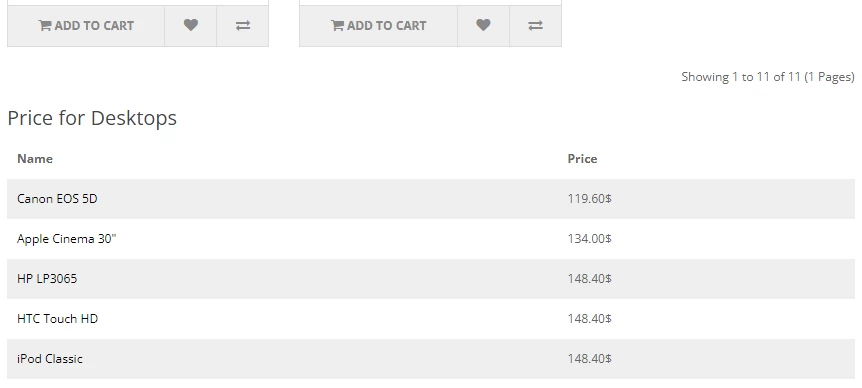Viewport: 862px width, 388px height.
Task: Click the cart icon in the right Add to Cart button
Action: [x=337, y=25]
